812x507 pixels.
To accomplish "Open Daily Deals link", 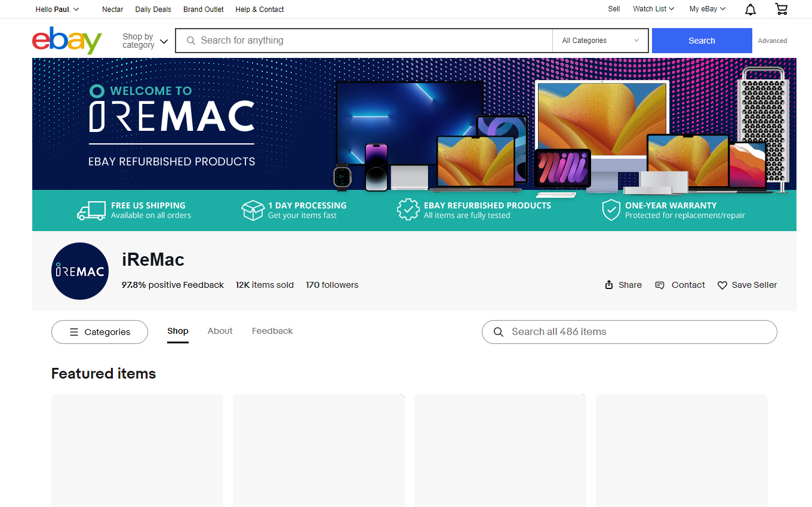I will click(153, 9).
